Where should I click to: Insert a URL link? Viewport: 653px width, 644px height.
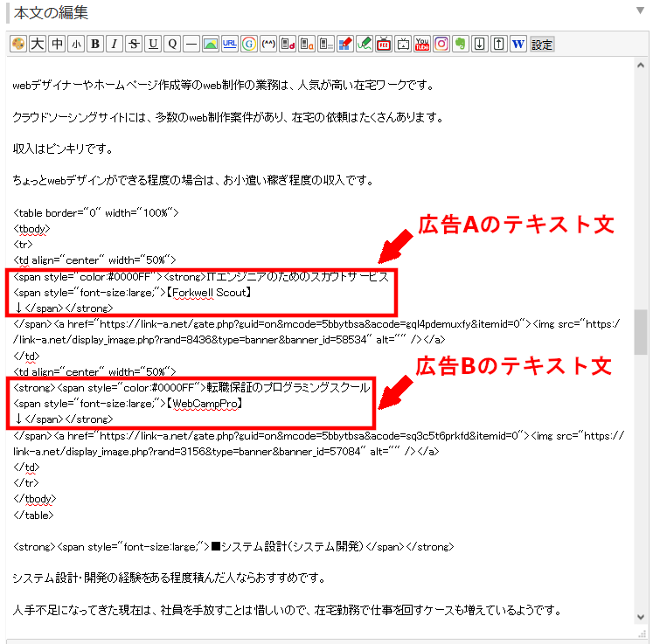230,44
